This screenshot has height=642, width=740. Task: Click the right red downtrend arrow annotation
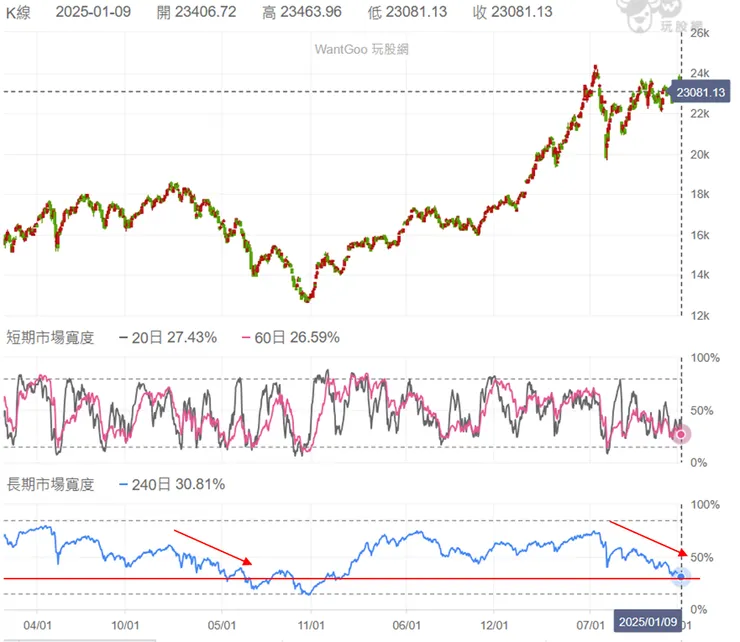click(x=648, y=538)
